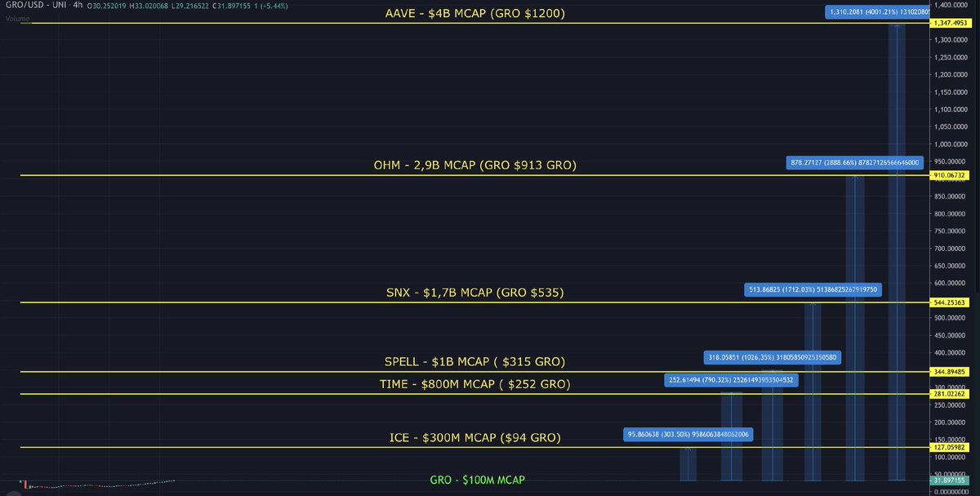The height and width of the screenshot is (496, 980).
Task: Click the Volume indicator label
Action: tap(16, 17)
